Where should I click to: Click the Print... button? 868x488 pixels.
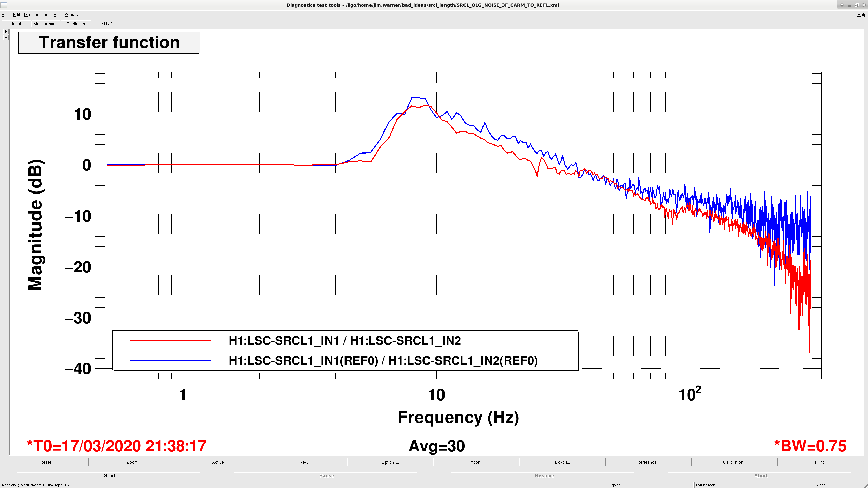coord(821,462)
